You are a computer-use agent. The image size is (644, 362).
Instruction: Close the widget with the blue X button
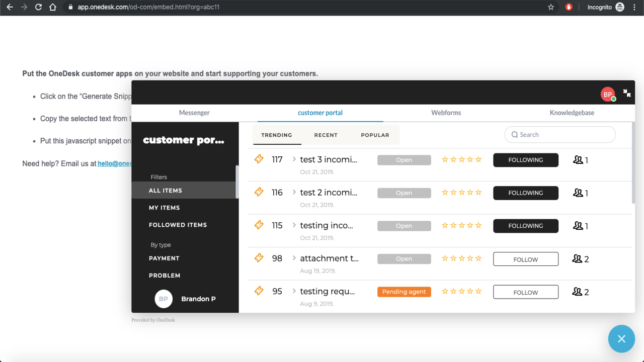point(621,339)
